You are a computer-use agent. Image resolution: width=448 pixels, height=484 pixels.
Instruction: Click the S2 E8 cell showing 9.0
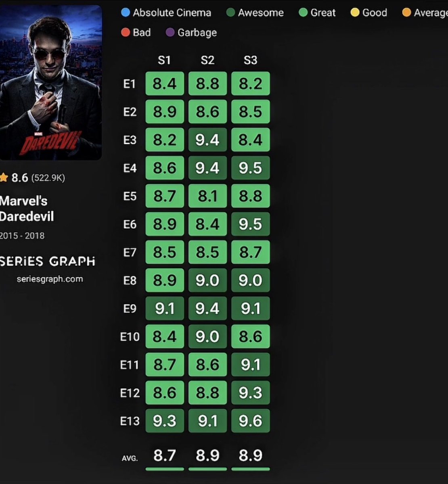pos(207,280)
